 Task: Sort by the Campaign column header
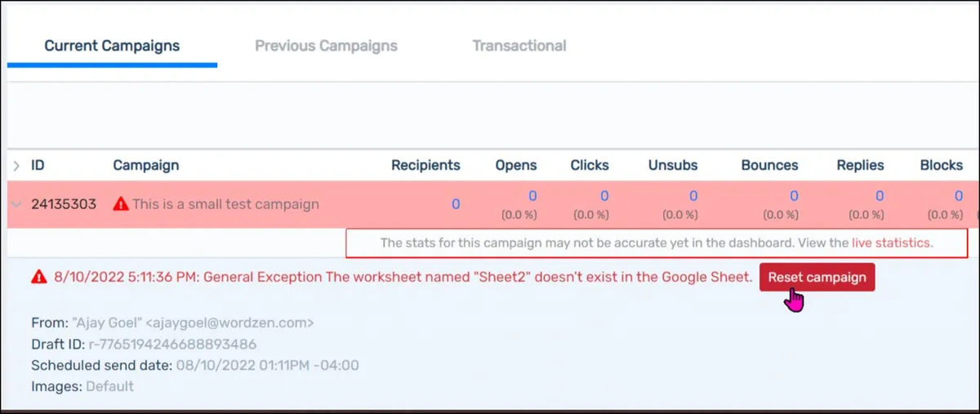tap(146, 165)
